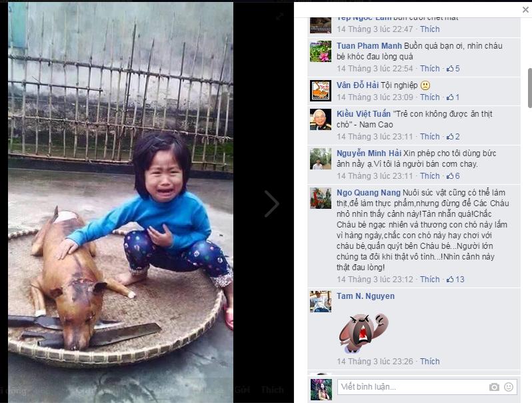Open Ngo Quang Nang's profile name link
The height and width of the screenshot is (403, 532).
point(369,193)
